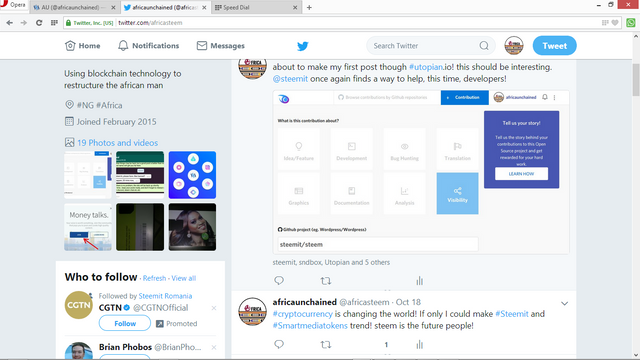Viewport: 640px width, 360px height.
Task: Open the blue circles icons photo thumbnail
Action: [192, 175]
